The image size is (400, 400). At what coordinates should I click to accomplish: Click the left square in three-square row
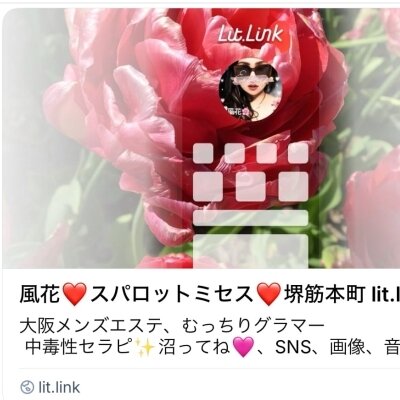(208, 187)
